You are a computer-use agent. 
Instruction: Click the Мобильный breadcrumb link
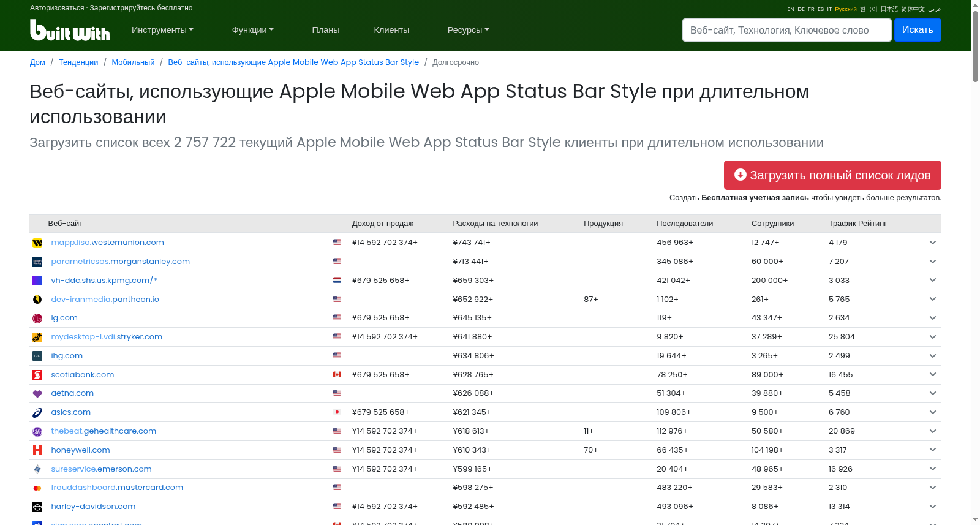(x=133, y=62)
